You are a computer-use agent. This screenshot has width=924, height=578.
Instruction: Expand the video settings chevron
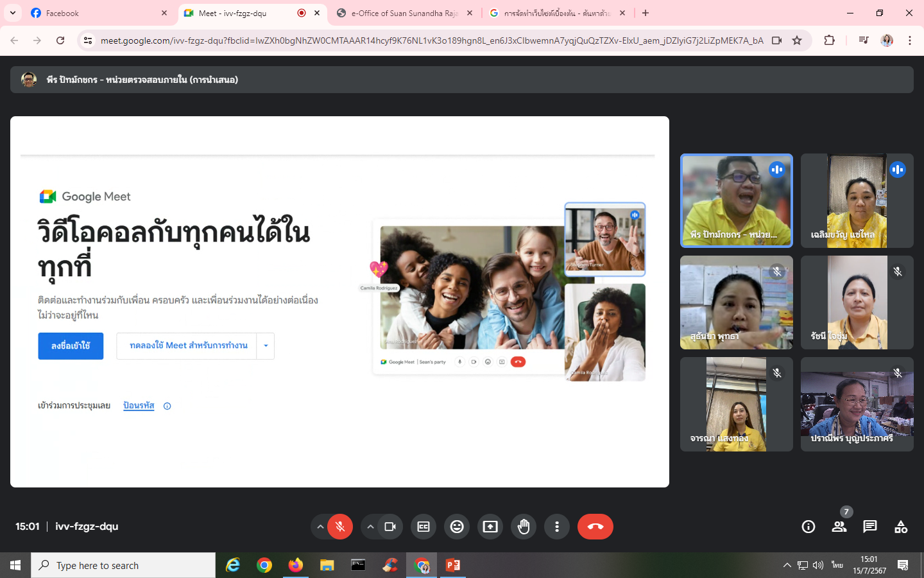tap(370, 527)
